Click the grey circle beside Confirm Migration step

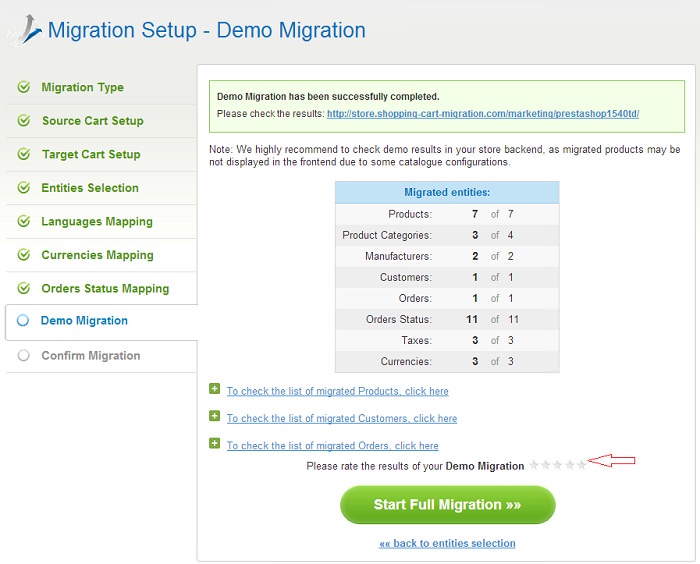tap(23, 355)
